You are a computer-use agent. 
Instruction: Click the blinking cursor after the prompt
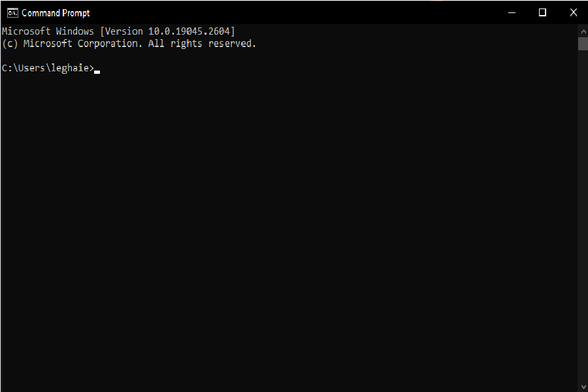click(x=97, y=71)
